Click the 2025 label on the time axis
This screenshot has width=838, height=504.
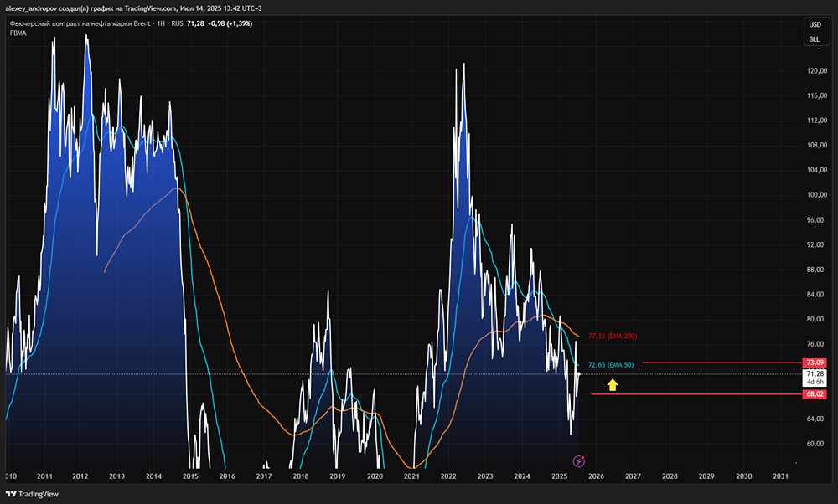(x=559, y=476)
